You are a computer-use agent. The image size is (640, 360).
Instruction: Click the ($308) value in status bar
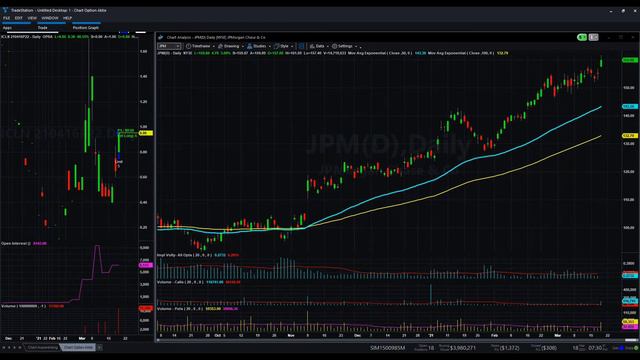[x=549, y=348]
